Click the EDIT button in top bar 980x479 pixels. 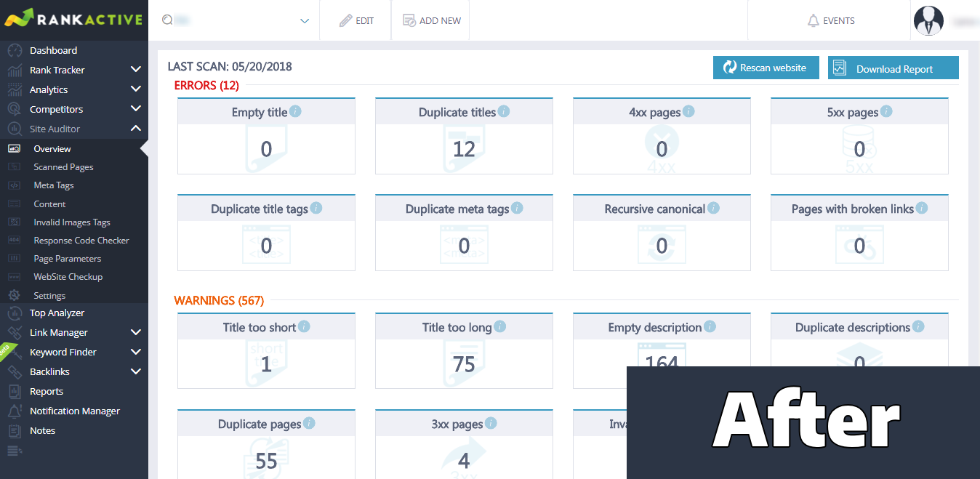point(356,21)
